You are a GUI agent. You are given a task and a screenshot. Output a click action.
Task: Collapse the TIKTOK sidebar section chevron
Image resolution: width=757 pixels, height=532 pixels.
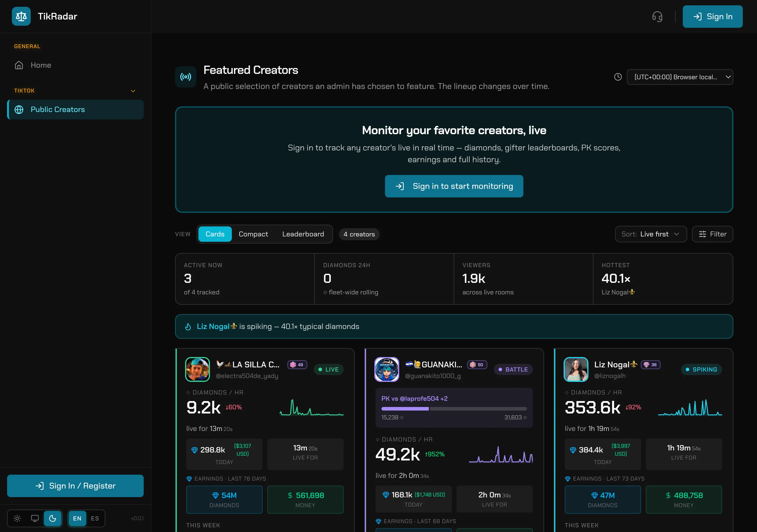[x=133, y=91]
